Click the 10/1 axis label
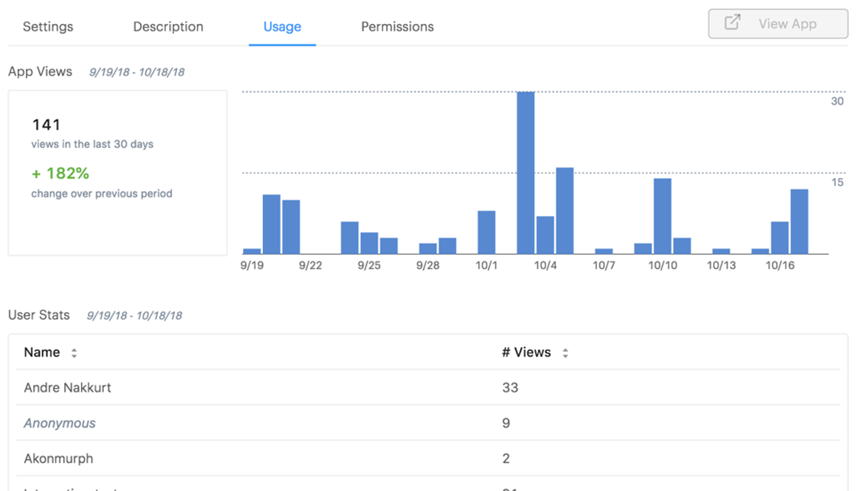 click(x=486, y=266)
